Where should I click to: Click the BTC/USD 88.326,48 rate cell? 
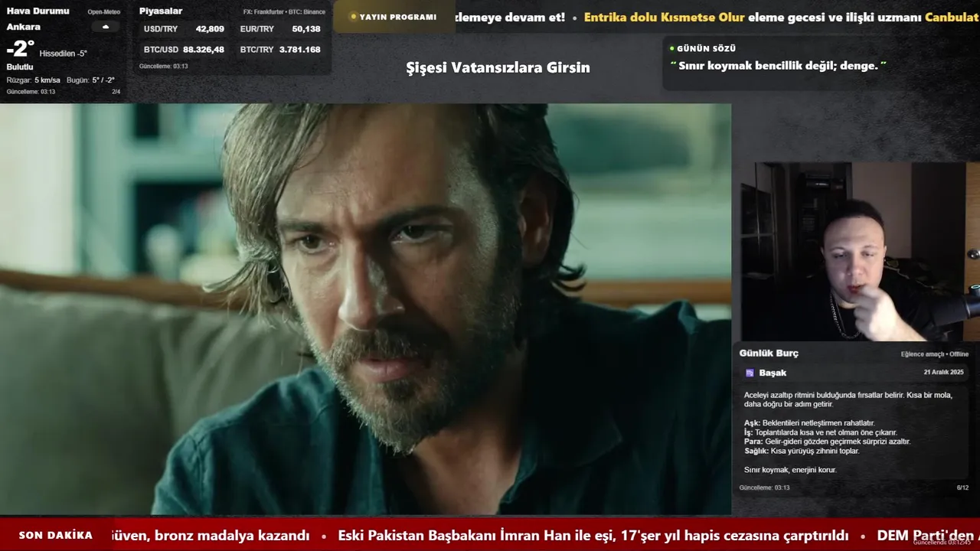pos(184,50)
